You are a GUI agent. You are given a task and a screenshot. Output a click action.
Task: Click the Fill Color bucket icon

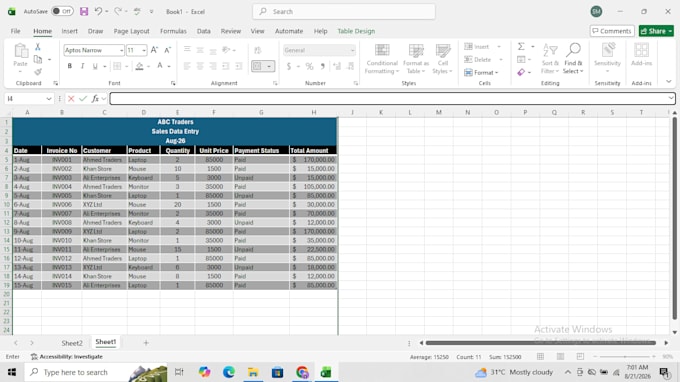139,66
